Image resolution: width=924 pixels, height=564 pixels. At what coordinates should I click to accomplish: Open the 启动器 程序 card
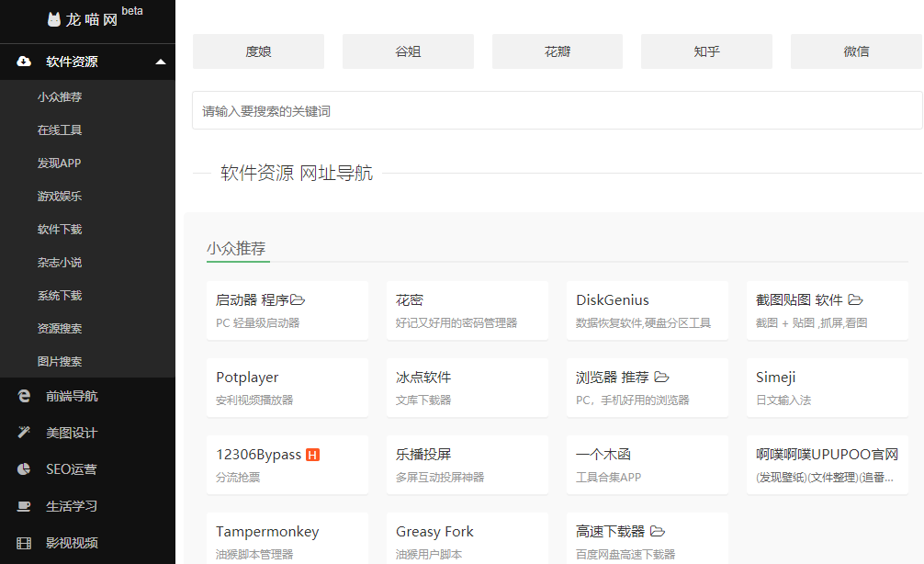[287, 310]
